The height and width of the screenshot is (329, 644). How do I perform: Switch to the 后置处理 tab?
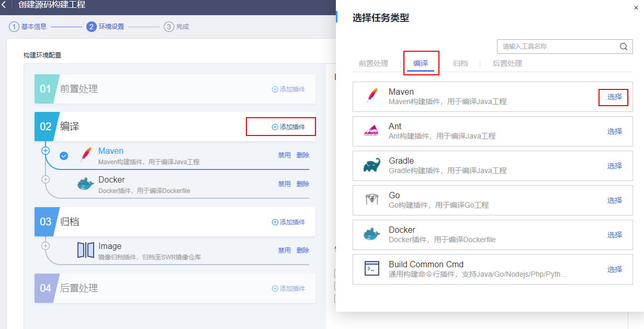pos(507,63)
